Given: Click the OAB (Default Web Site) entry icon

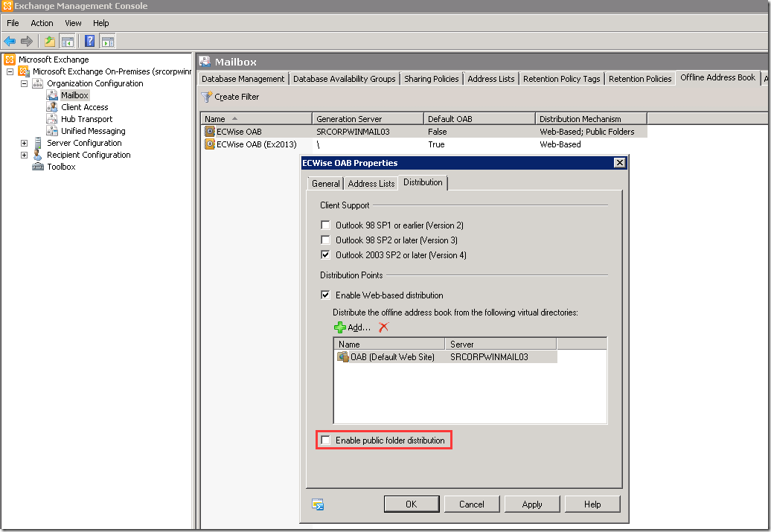Looking at the screenshot, I should tap(343, 356).
